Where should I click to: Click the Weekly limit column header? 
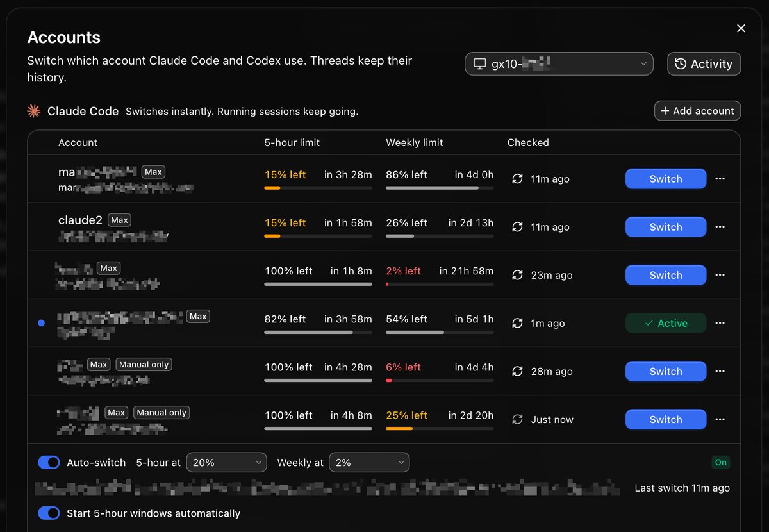point(415,142)
